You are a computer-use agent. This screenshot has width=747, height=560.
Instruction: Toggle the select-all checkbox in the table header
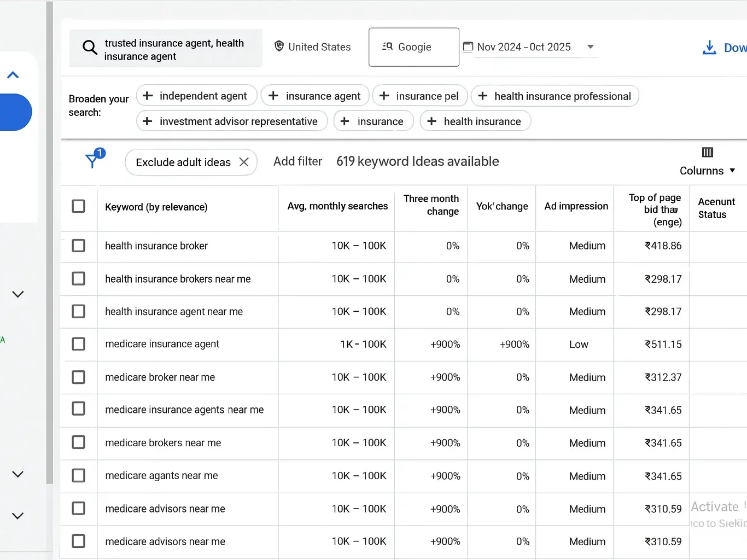click(78, 206)
